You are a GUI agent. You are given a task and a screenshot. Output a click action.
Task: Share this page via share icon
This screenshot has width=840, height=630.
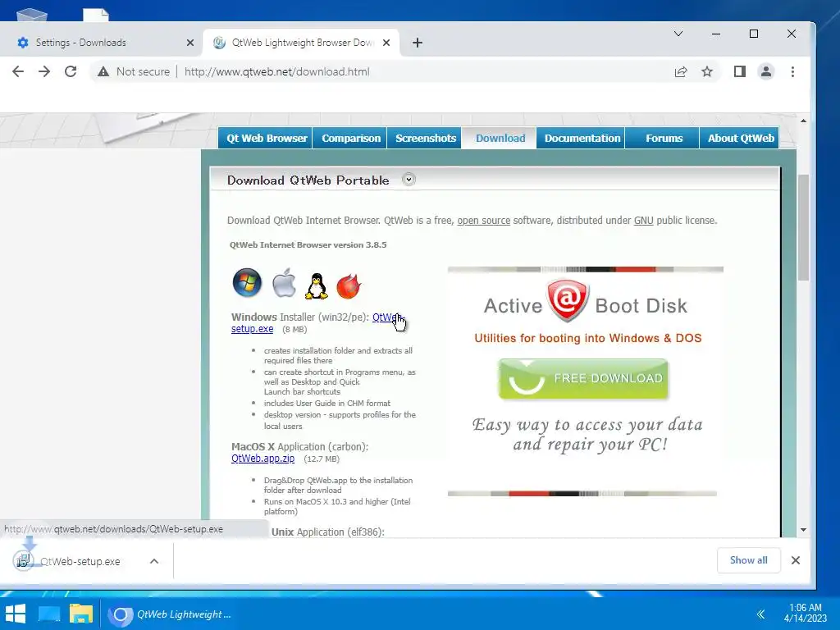(x=681, y=72)
